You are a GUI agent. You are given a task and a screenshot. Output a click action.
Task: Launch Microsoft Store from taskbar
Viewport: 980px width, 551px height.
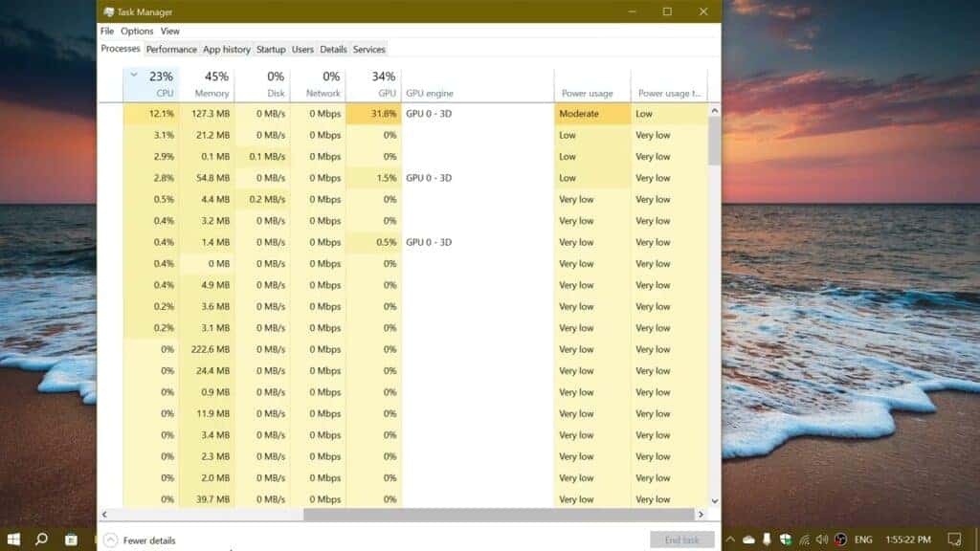tap(71, 540)
